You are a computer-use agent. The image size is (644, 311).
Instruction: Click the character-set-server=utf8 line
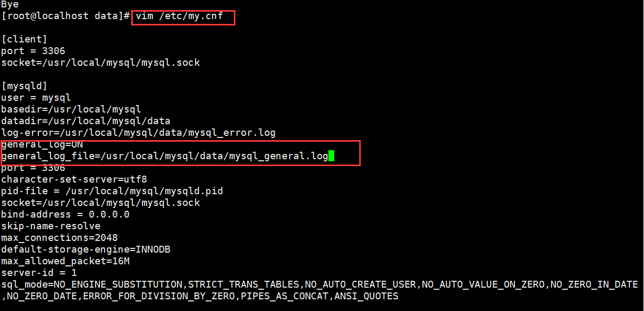pos(74,179)
